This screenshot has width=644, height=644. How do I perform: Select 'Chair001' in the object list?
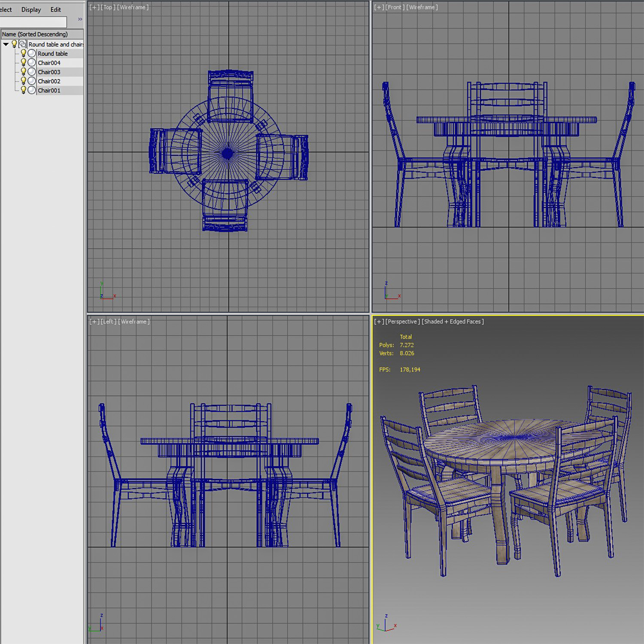pyautogui.click(x=49, y=91)
